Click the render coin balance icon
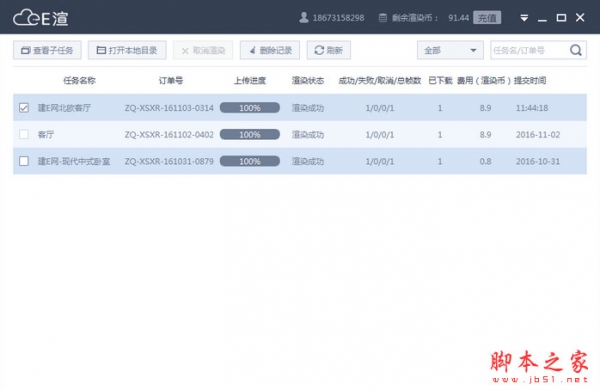This screenshot has height=390, width=600. coord(382,18)
